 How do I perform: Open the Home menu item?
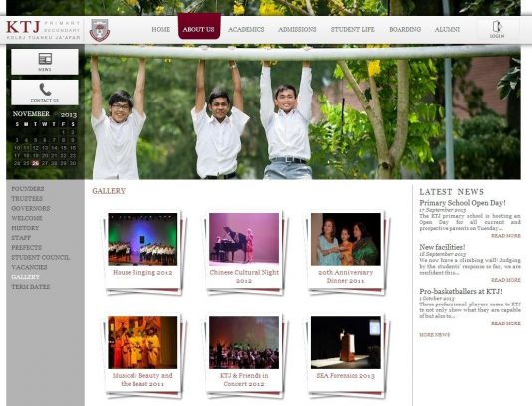click(x=161, y=30)
